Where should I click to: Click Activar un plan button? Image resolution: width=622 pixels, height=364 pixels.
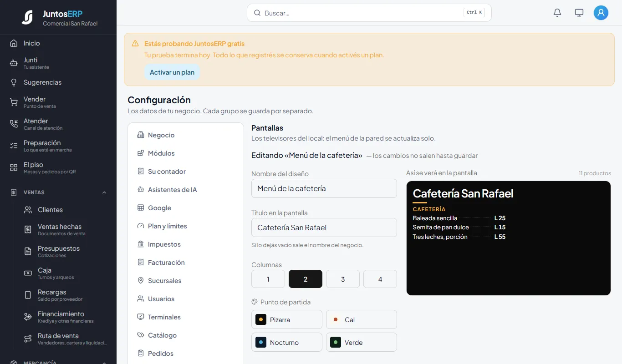tap(172, 72)
